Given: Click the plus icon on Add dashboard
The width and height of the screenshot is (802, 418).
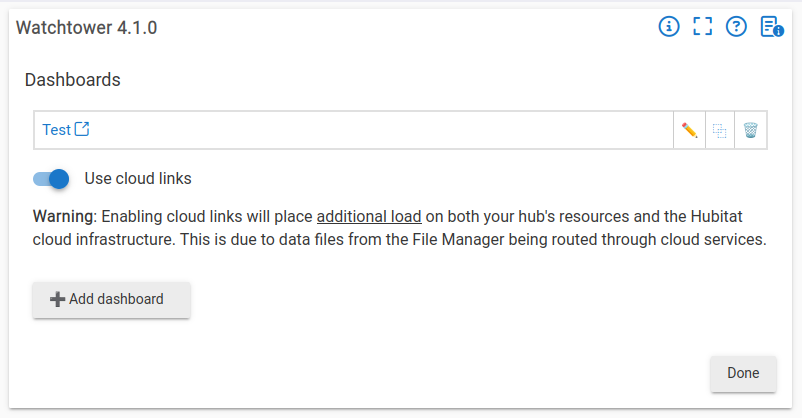Looking at the screenshot, I should (57, 299).
